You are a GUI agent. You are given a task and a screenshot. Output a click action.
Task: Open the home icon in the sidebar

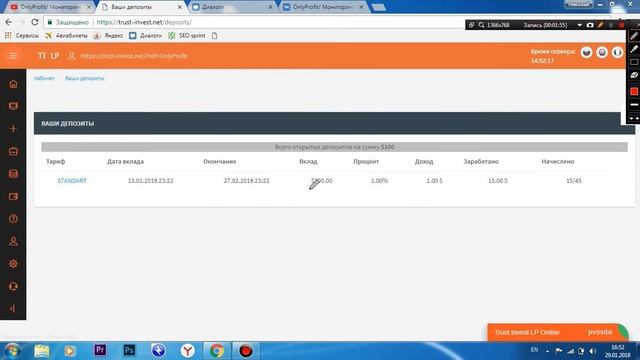tap(13, 84)
